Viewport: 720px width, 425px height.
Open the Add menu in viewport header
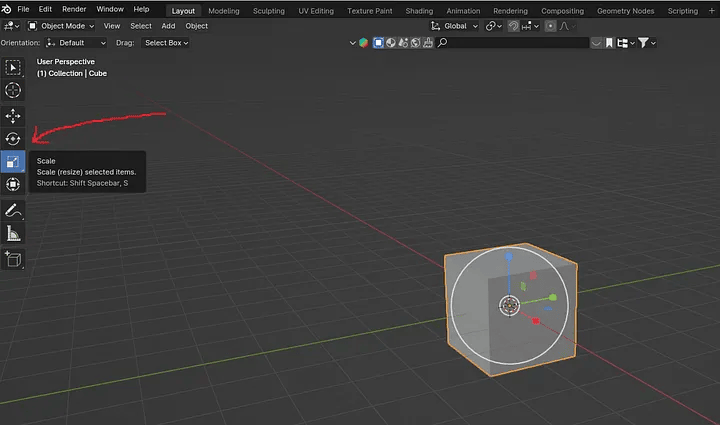click(x=168, y=26)
